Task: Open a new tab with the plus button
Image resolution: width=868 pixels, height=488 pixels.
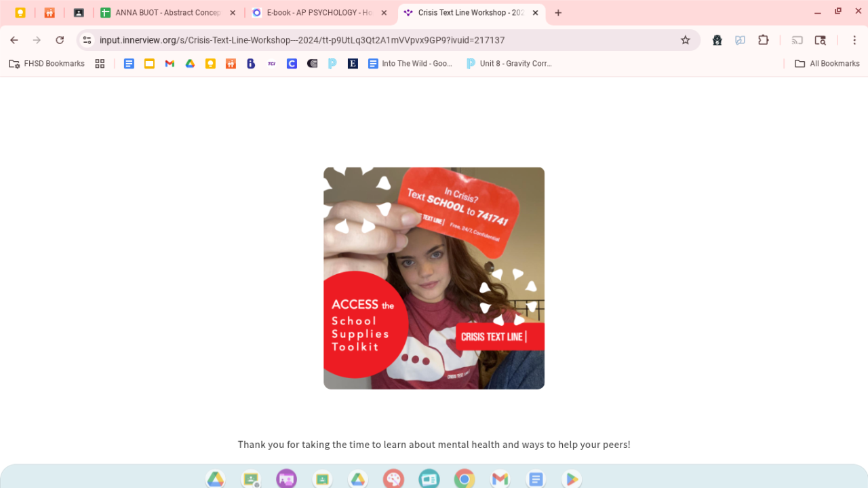Action: (558, 13)
